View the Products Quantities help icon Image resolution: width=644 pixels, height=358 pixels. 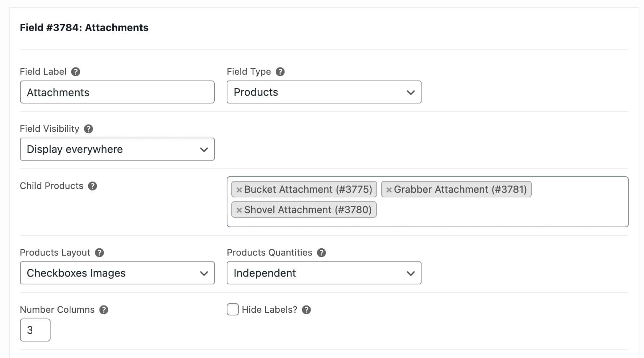[322, 252]
